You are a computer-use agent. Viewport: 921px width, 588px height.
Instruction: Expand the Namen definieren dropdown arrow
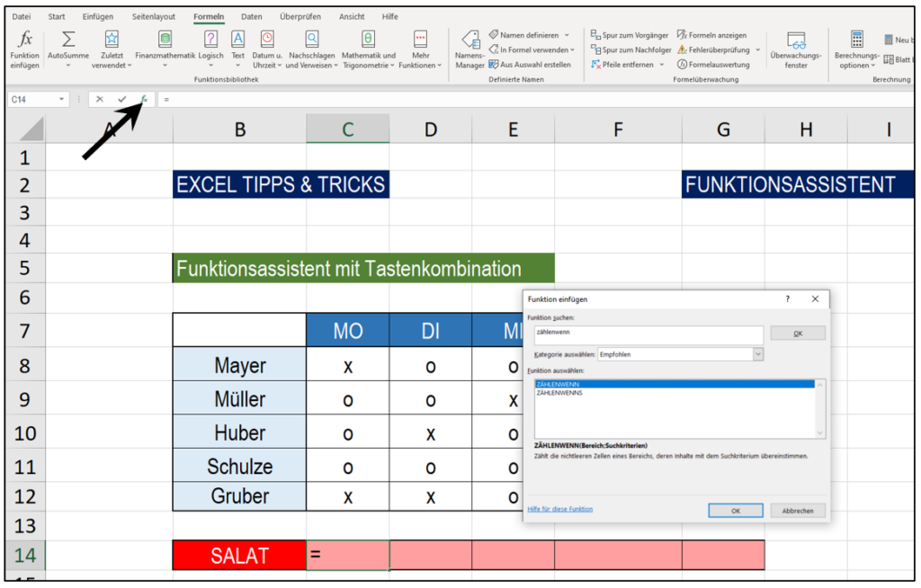coord(567,35)
